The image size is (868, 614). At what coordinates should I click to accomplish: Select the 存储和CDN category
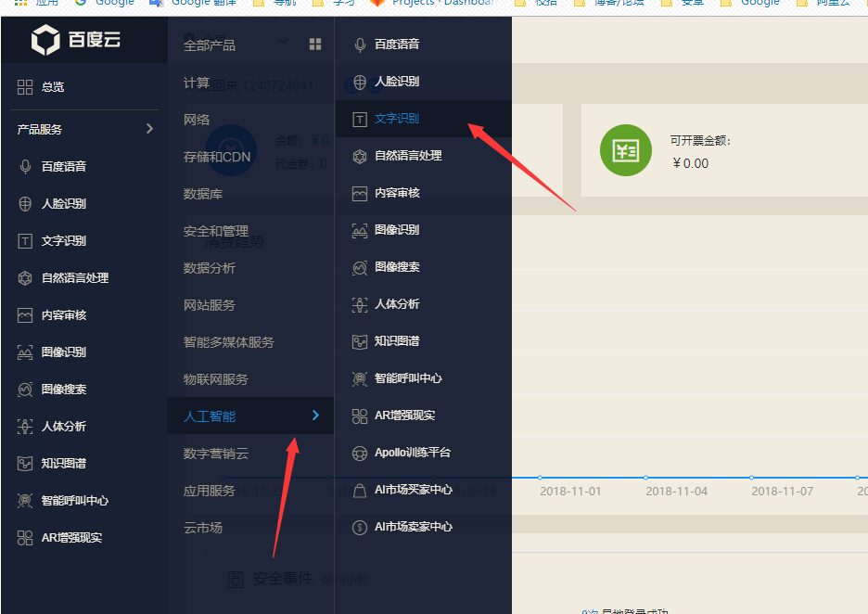pos(217,158)
